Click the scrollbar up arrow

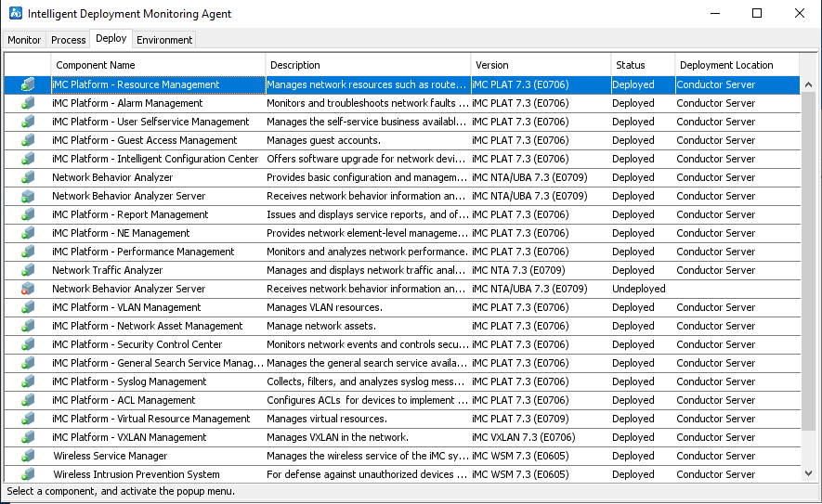tap(808, 84)
